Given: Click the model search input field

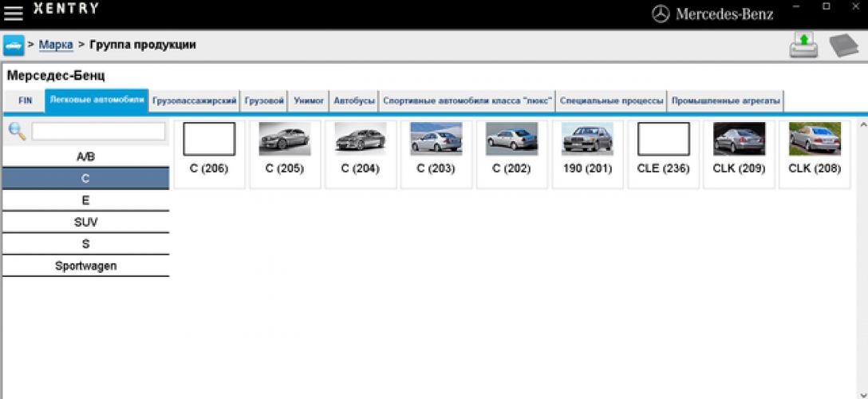Looking at the screenshot, I should point(99,132).
